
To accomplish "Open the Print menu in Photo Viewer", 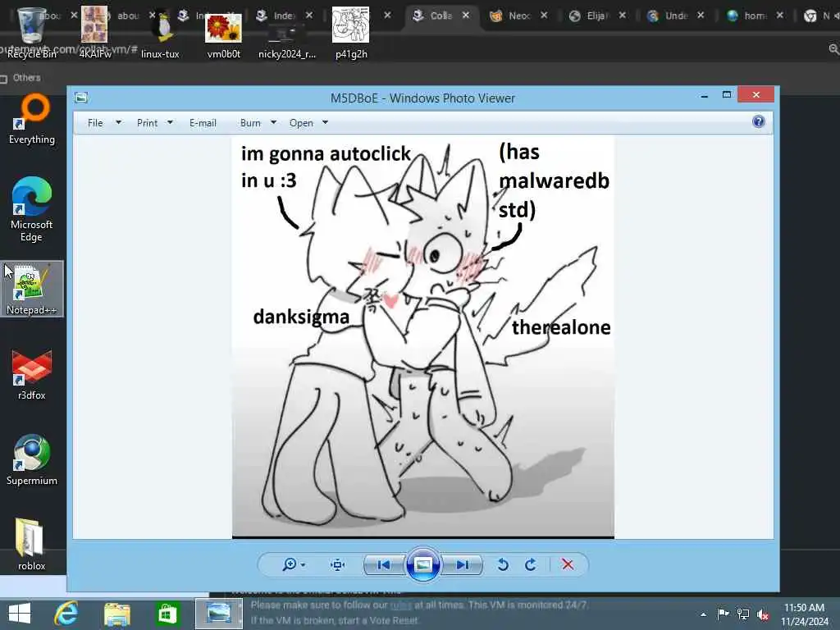I will point(148,123).
